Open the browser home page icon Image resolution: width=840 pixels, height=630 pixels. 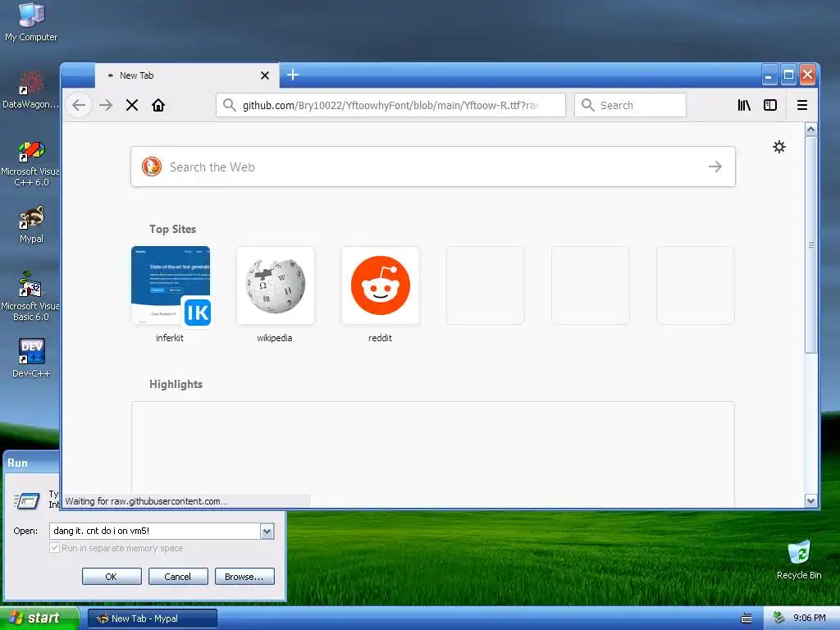click(x=158, y=105)
